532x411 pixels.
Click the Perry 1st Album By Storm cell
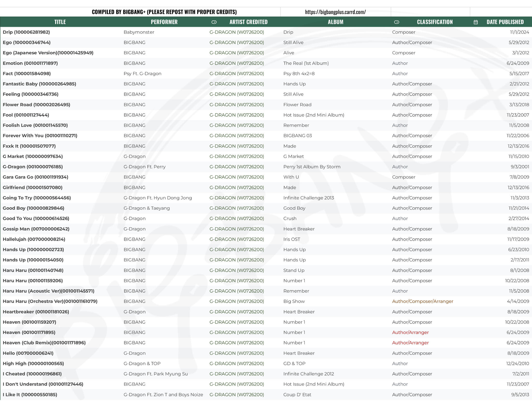(x=312, y=167)
